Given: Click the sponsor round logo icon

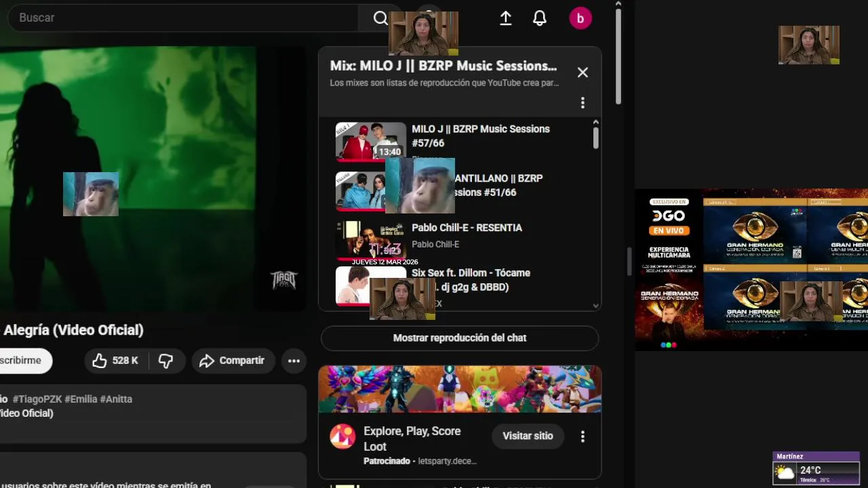Looking at the screenshot, I should click(x=342, y=436).
